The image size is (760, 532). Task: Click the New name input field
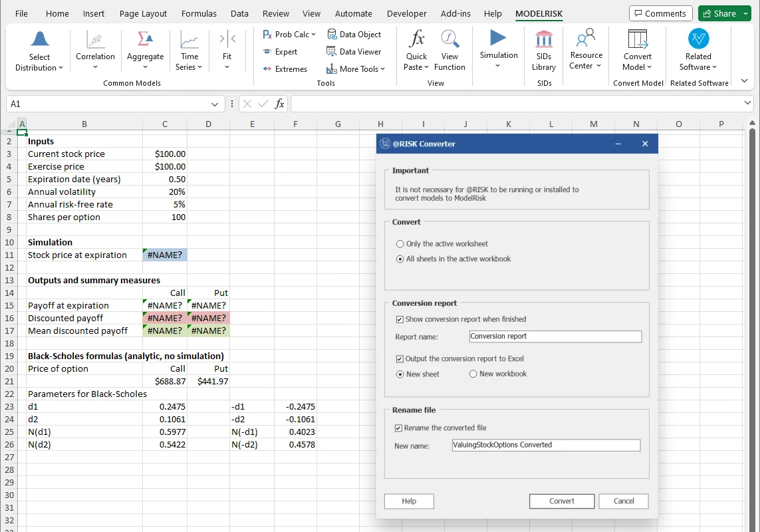click(547, 445)
